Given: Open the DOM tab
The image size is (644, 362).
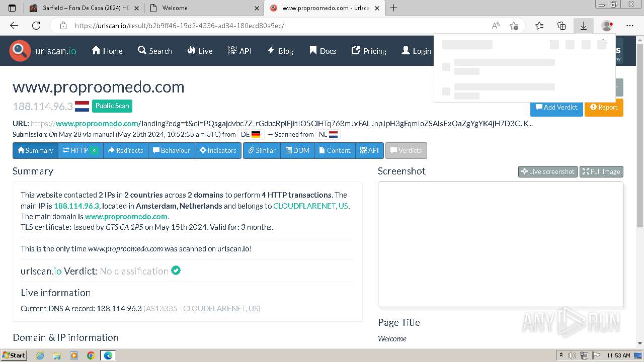Looking at the screenshot, I should (297, 150).
